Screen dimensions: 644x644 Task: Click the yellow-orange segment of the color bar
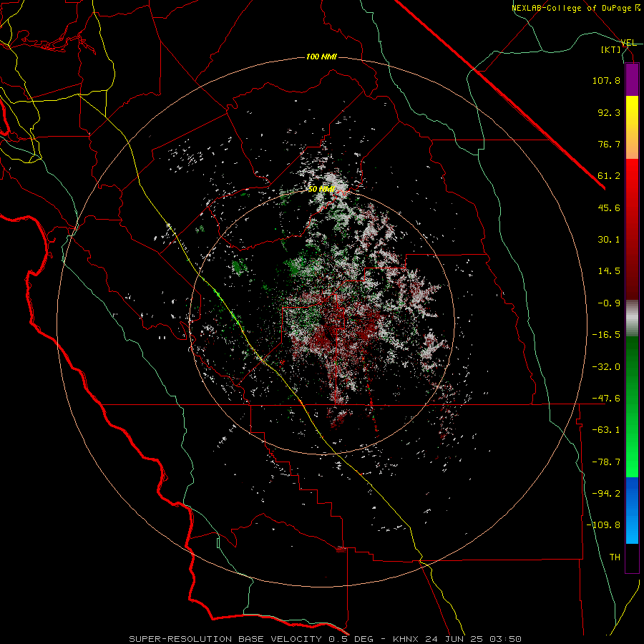632,127
